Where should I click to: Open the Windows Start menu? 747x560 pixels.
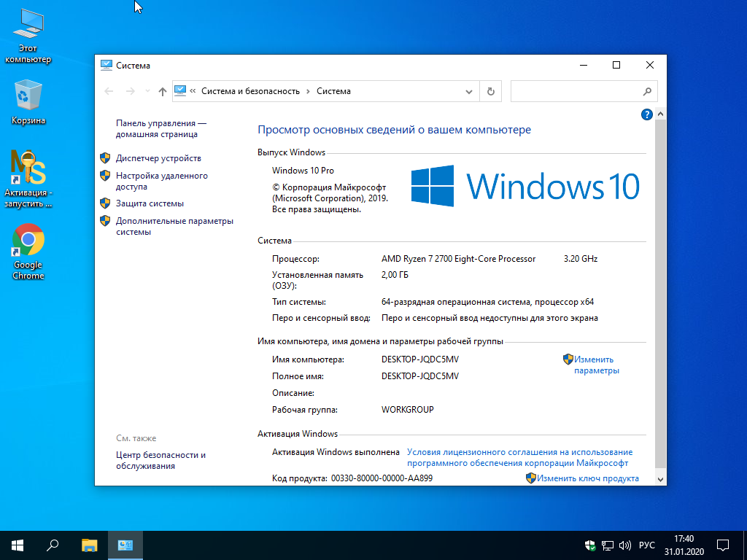(18, 545)
